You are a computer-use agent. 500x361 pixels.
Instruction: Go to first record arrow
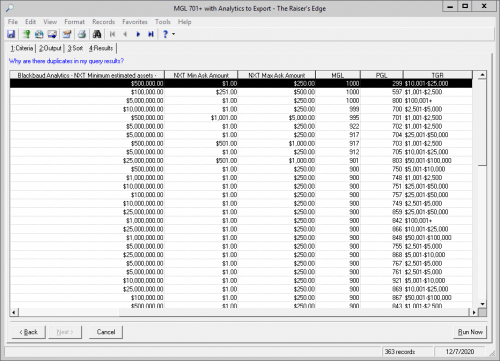[x=112, y=34]
